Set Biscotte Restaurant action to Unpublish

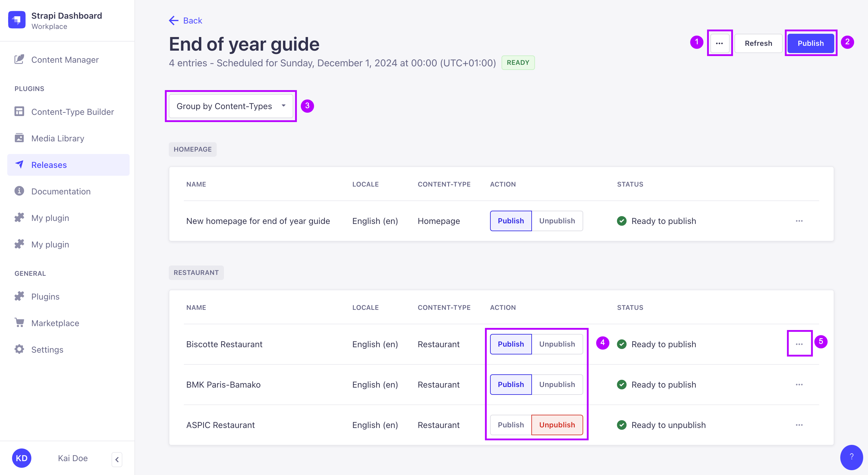557,344
